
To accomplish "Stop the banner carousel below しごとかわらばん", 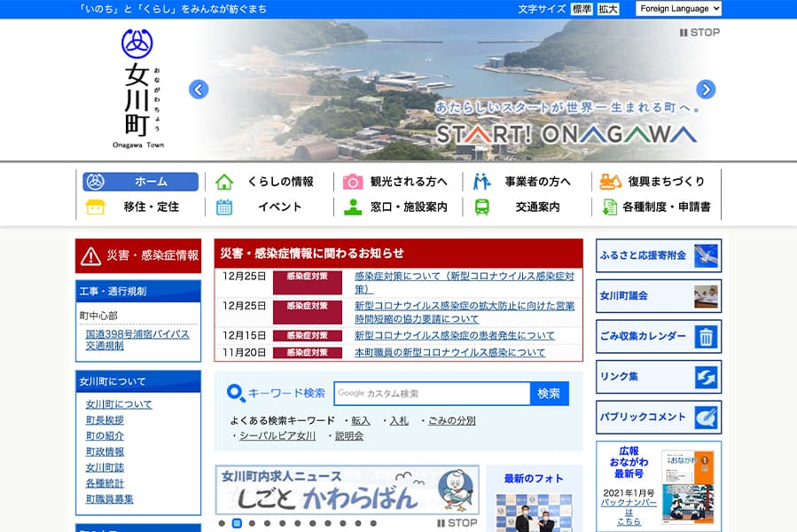I will [x=457, y=523].
